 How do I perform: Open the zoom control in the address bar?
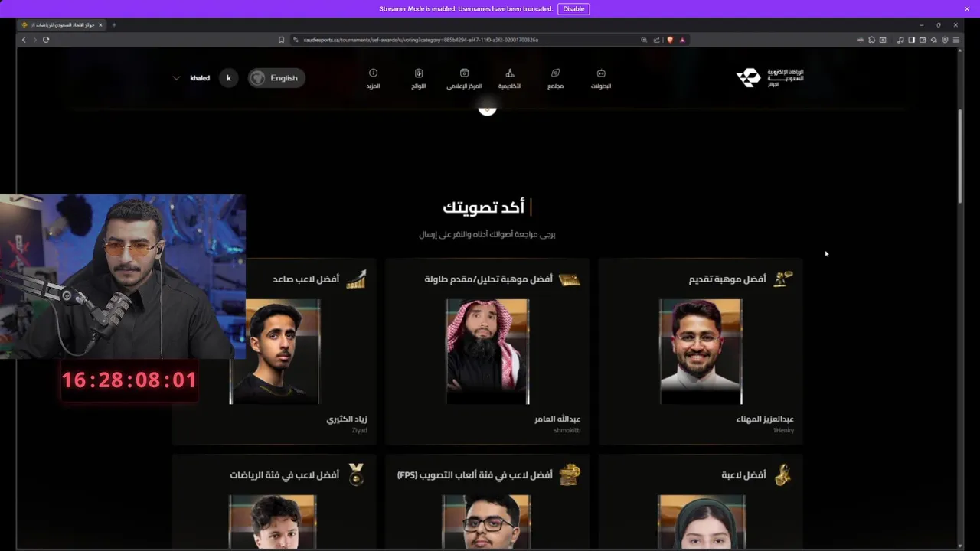(644, 40)
